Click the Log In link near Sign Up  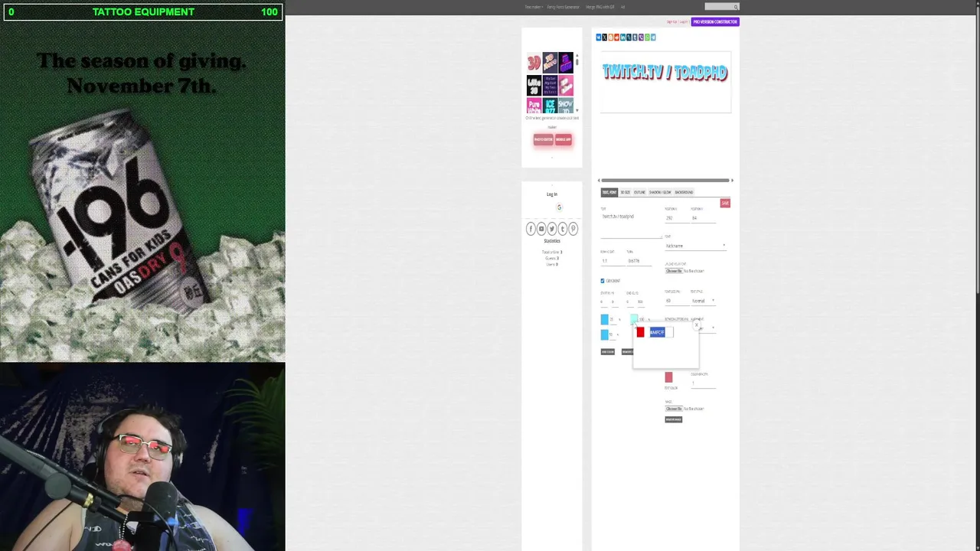684,21
